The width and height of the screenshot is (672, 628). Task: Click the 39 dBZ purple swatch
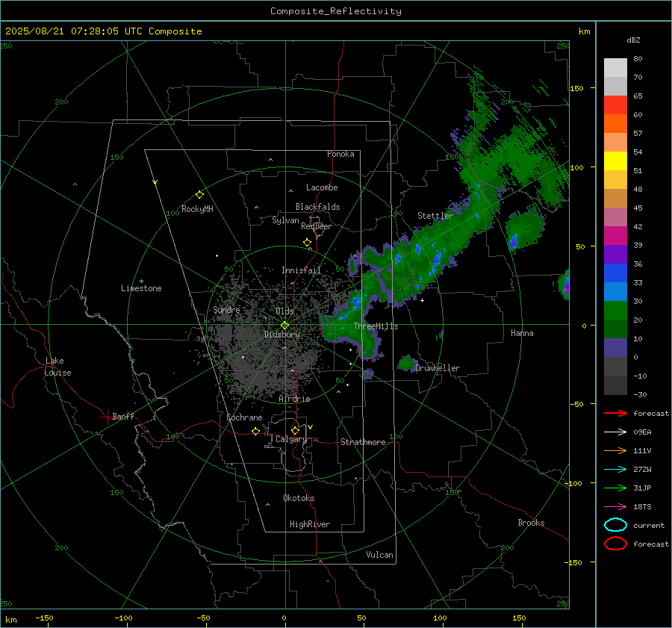(x=615, y=254)
